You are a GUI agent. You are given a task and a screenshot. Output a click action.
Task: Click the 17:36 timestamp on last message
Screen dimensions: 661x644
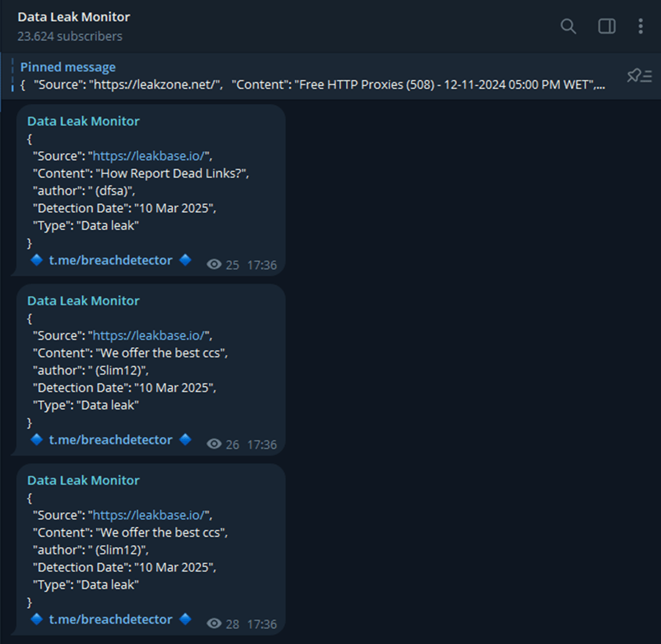pos(262,624)
